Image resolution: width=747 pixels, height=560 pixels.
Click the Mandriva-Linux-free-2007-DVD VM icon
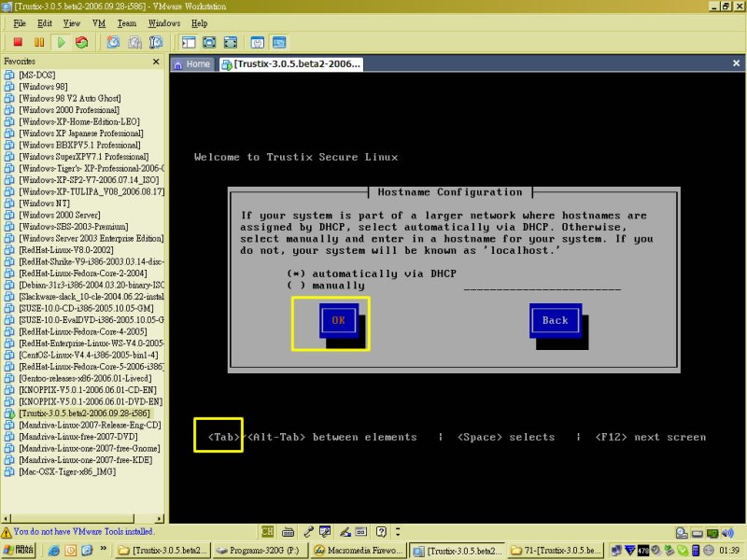pyautogui.click(x=9, y=436)
